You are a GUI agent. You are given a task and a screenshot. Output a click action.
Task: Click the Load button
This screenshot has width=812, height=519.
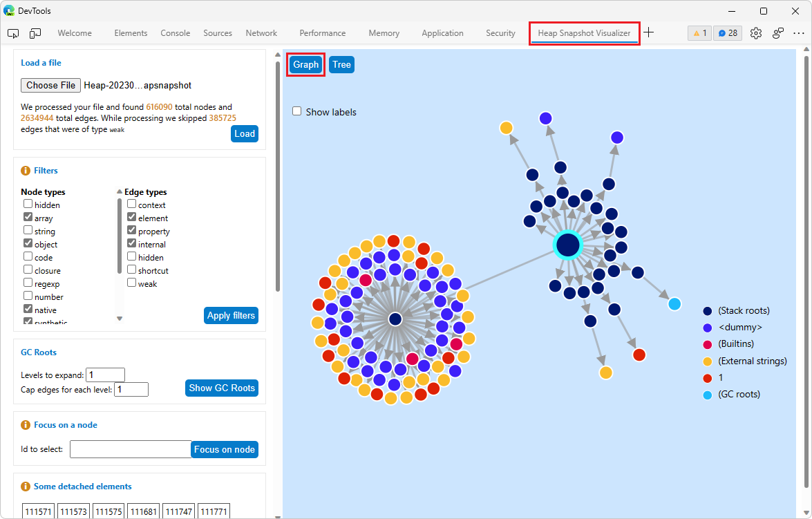pos(245,133)
